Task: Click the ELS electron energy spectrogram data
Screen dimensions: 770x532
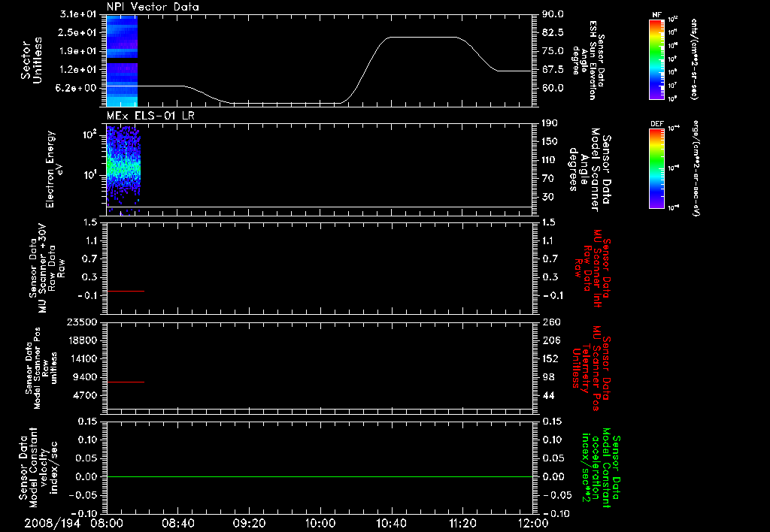Action: [123, 169]
